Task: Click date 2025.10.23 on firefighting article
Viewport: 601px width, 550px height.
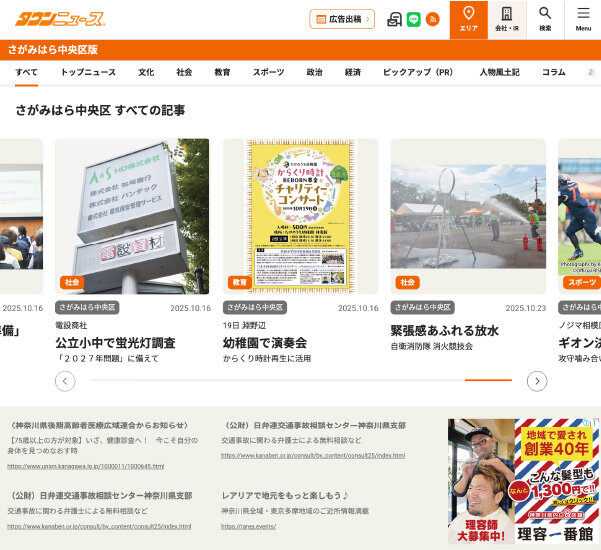Action: 525,308
